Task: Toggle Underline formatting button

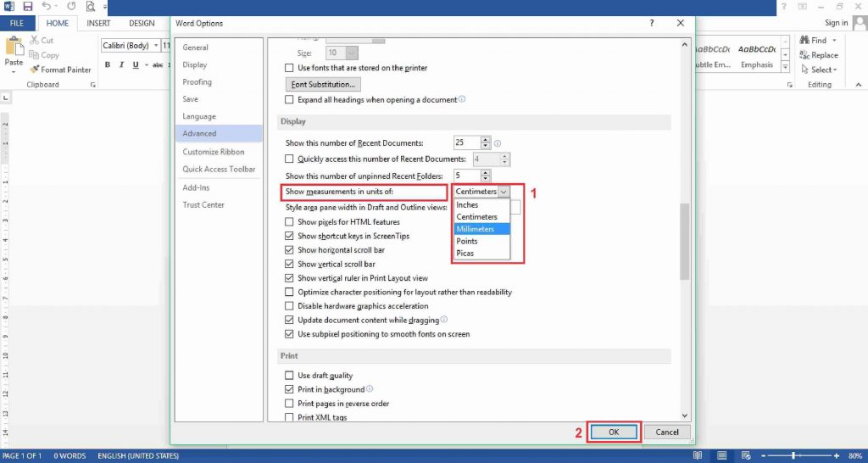Action: pyautogui.click(x=136, y=64)
